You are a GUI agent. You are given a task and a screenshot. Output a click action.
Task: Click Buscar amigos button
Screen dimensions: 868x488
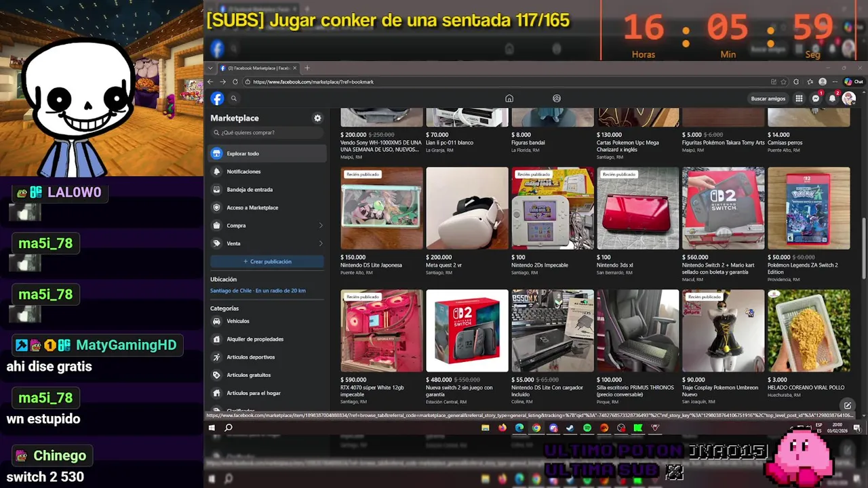(768, 98)
